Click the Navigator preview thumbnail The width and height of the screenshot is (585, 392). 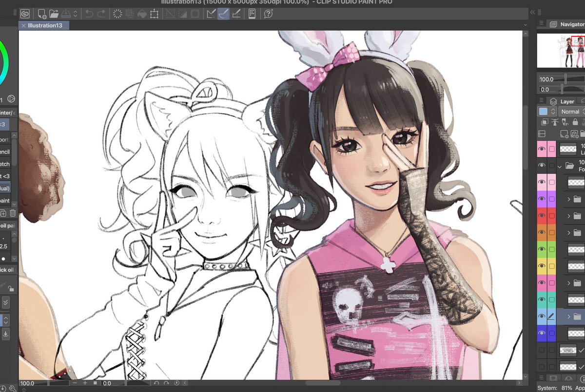[561, 50]
